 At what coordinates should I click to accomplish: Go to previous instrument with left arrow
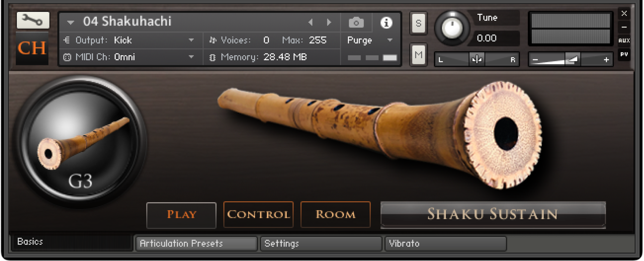(311, 22)
